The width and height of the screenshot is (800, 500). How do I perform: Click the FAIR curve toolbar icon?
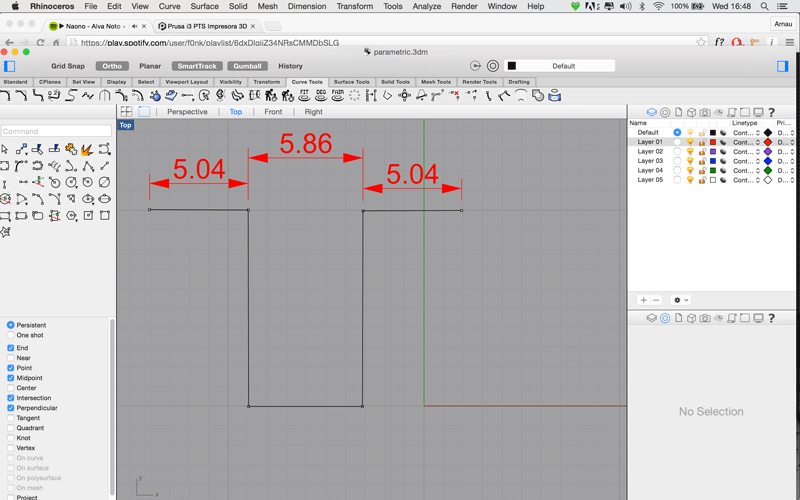point(338,95)
